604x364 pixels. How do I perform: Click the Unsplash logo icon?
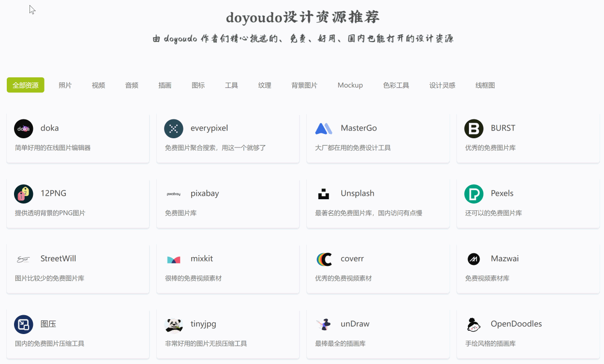[x=324, y=194]
